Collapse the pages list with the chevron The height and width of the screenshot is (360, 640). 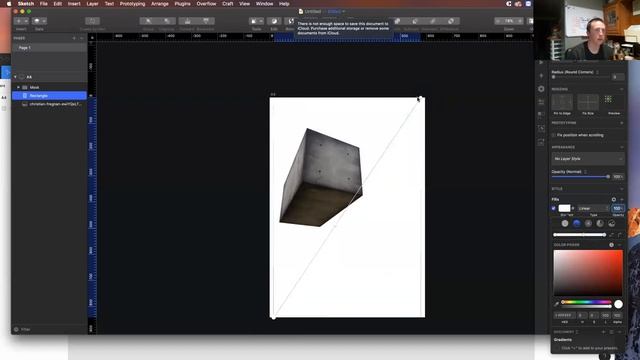(82, 38)
